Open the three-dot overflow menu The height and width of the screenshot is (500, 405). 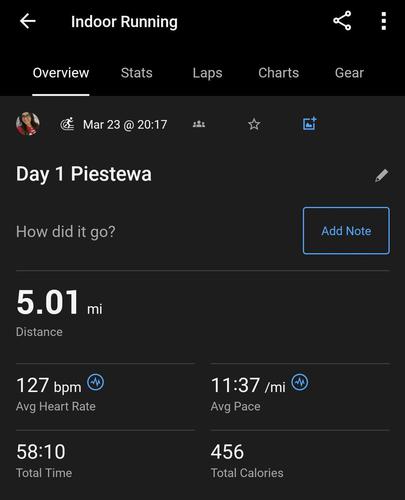pos(384,21)
